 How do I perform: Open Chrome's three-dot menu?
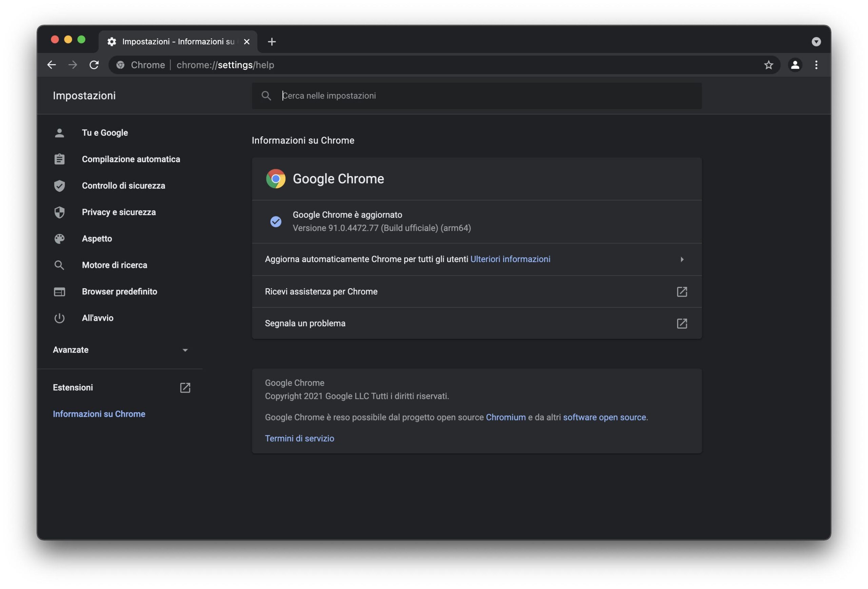tap(816, 65)
